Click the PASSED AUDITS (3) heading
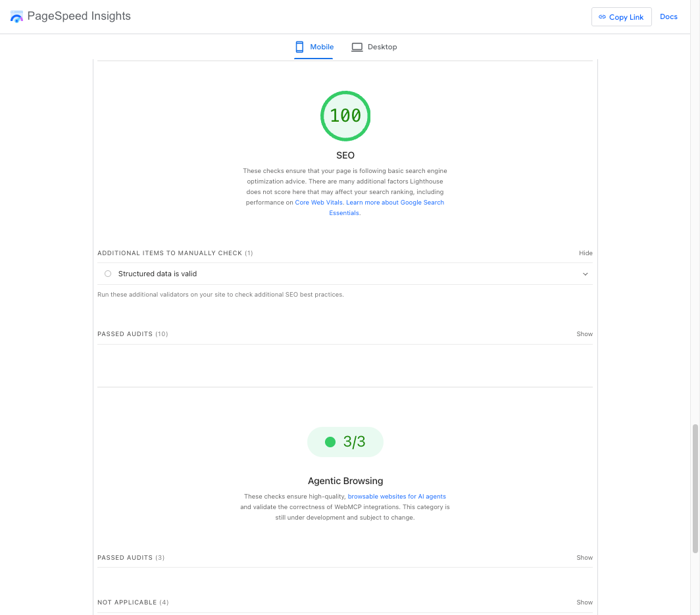The width and height of the screenshot is (700, 615). [x=131, y=557]
